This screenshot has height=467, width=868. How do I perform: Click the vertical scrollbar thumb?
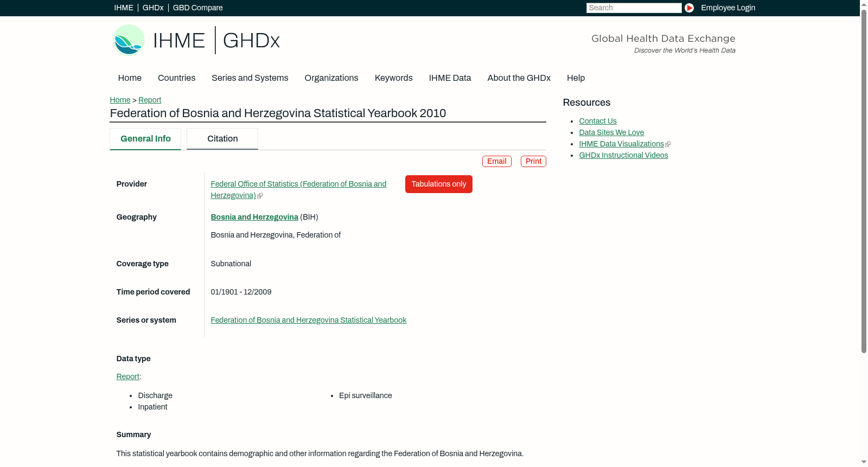point(864,181)
